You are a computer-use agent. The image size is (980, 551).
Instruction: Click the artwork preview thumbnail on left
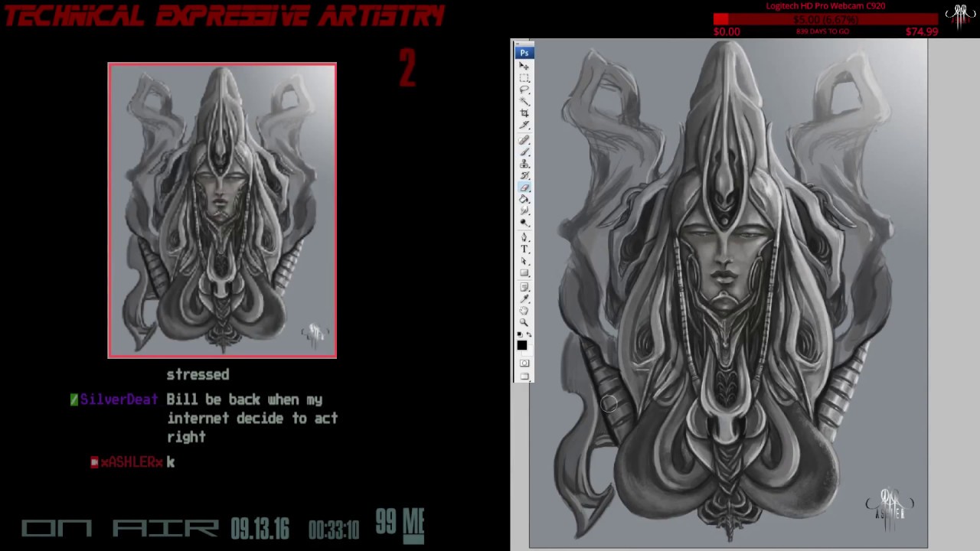(222, 210)
